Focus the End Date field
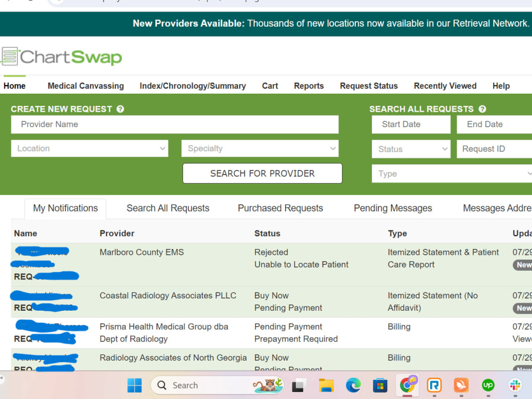 pyautogui.click(x=495, y=124)
